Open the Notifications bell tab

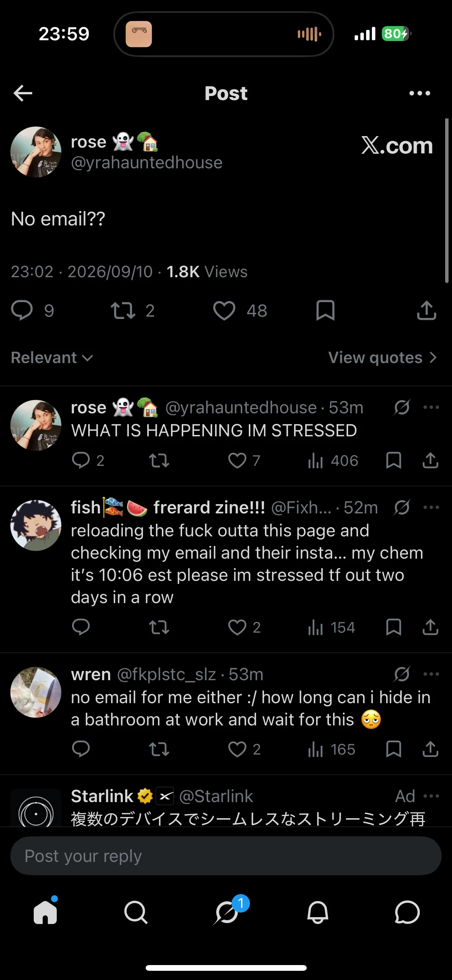click(317, 912)
